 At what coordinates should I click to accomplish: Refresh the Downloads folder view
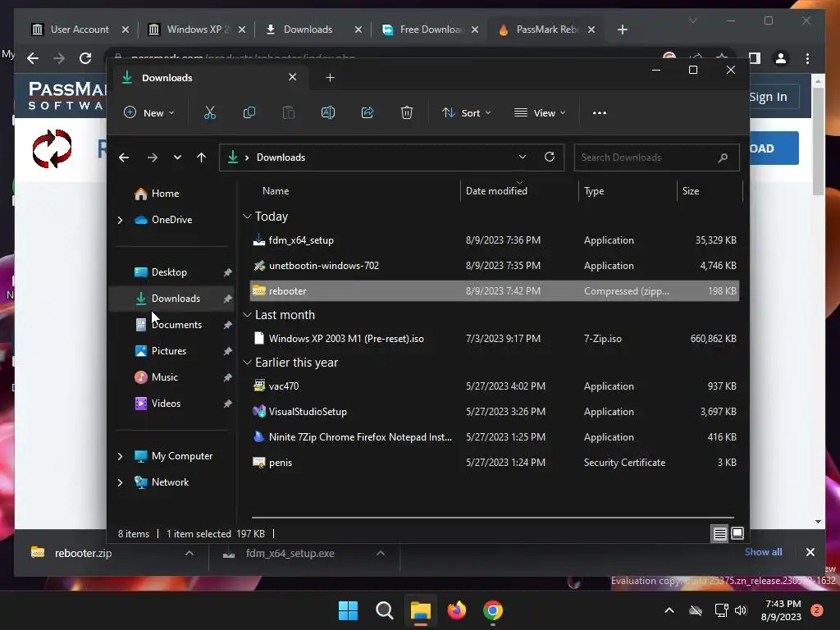(x=549, y=157)
